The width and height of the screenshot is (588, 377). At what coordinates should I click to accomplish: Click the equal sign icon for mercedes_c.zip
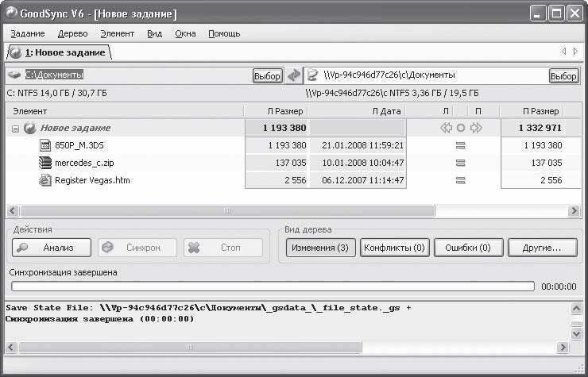[x=461, y=163]
